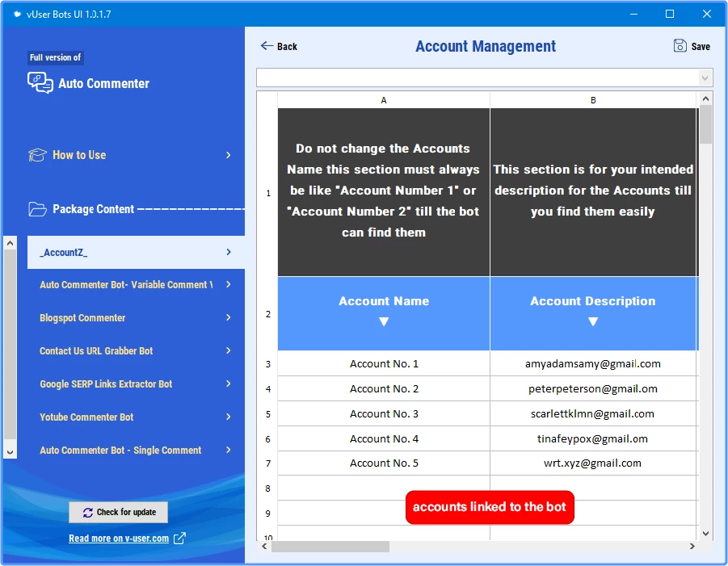Click the spreadsheet vertical scroll down arrow
Image resolution: width=728 pixels, height=566 pixels.
(x=705, y=534)
